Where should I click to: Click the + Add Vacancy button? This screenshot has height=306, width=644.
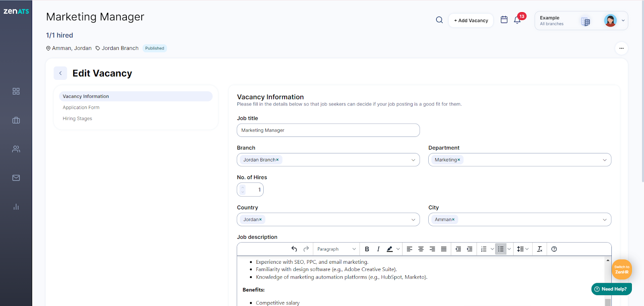point(471,21)
